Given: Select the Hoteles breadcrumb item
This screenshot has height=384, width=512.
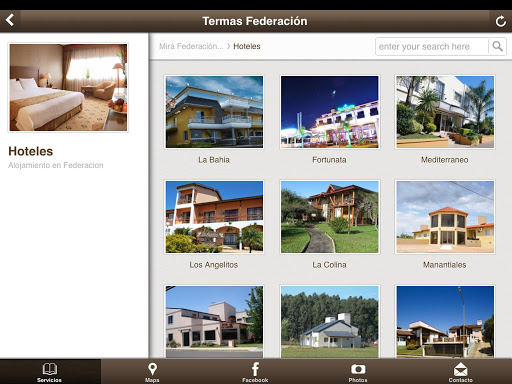Looking at the screenshot, I should [247, 46].
